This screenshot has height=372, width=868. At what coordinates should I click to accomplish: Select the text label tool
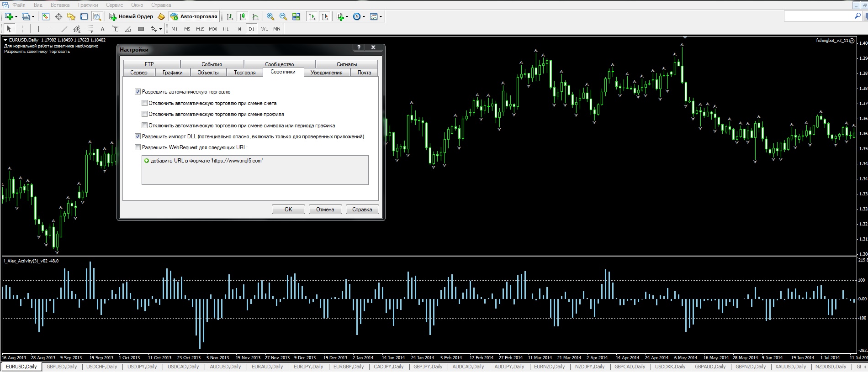[115, 29]
